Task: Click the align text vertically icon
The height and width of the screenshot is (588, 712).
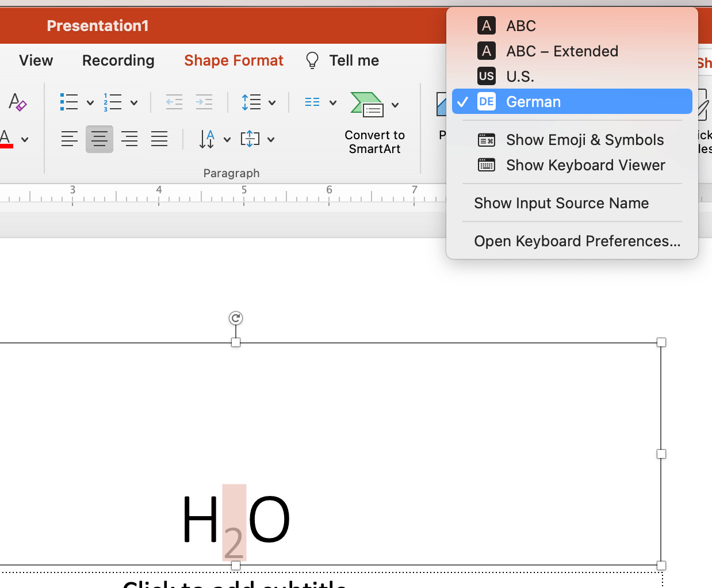Action: tap(250, 139)
